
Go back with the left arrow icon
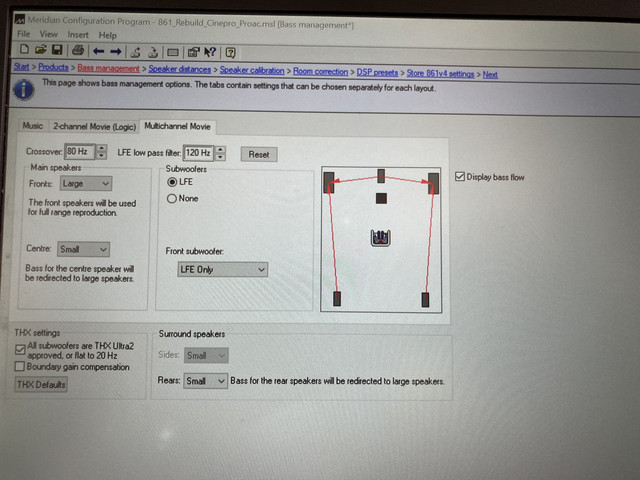pos(99,51)
